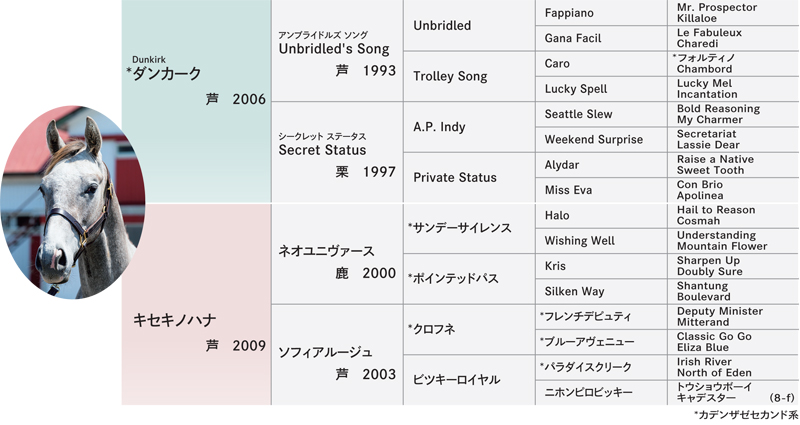
Task: Click the Unbridled ancestor cell
Action: pos(469,25)
